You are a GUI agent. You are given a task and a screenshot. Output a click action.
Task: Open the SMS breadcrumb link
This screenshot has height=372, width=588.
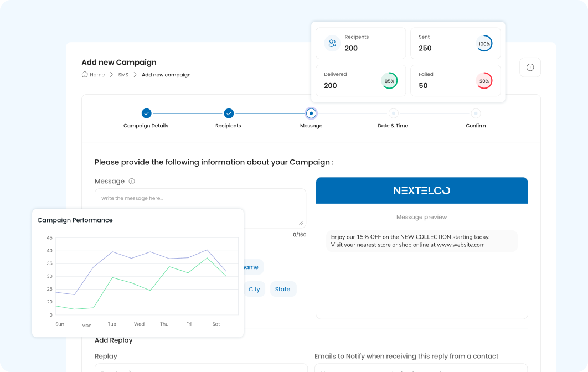click(x=123, y=75)
